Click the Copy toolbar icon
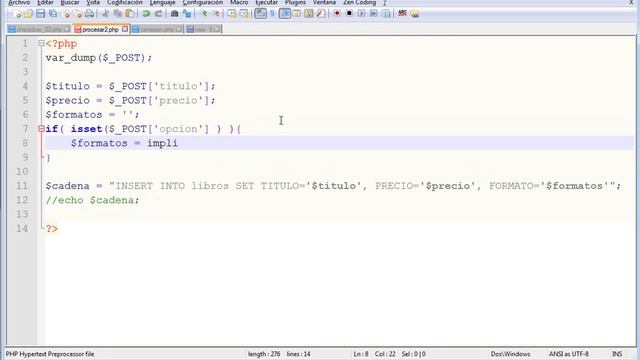 (x=118, y=14)
